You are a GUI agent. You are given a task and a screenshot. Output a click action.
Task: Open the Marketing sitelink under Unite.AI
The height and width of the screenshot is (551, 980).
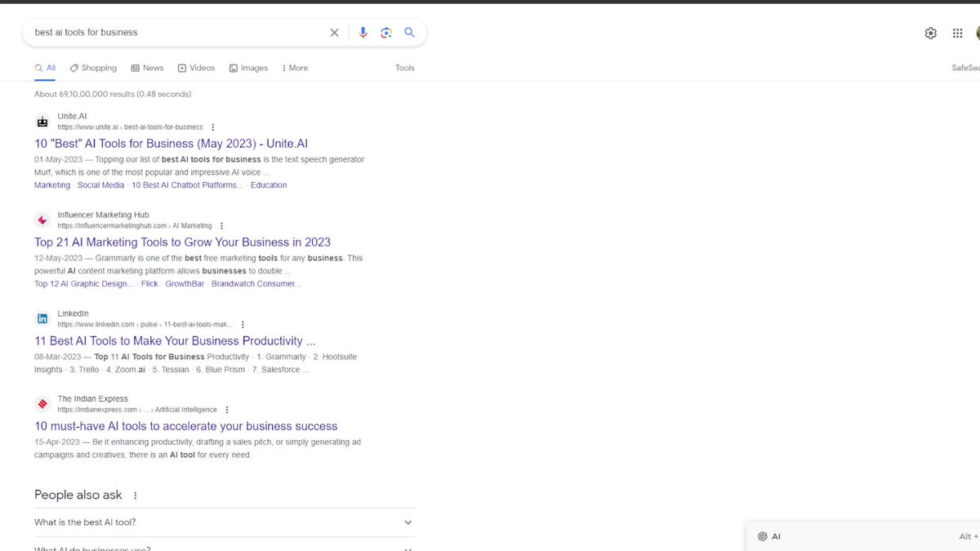(x=52, y=185)
